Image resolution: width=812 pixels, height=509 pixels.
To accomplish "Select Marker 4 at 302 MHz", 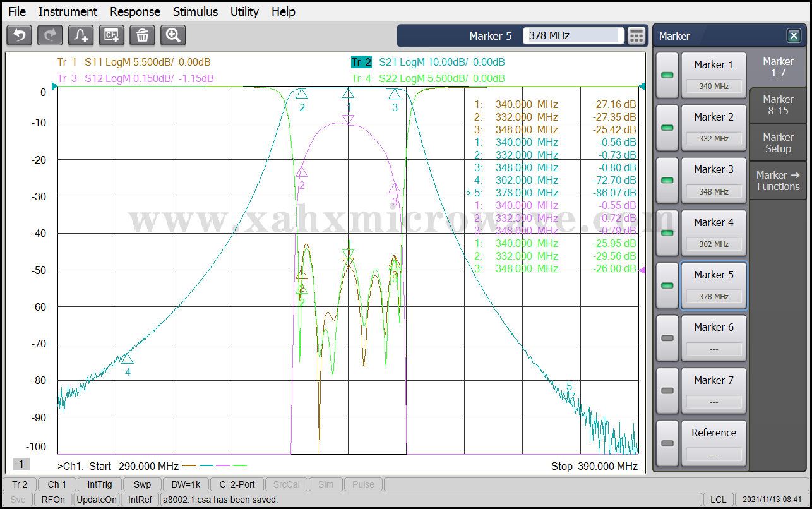I will pyautogui.click(x=713, y=232).
